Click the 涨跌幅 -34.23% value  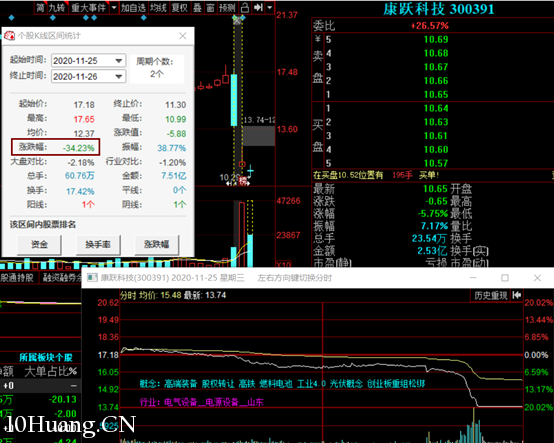pyautogui.click(x=78, y=148)
